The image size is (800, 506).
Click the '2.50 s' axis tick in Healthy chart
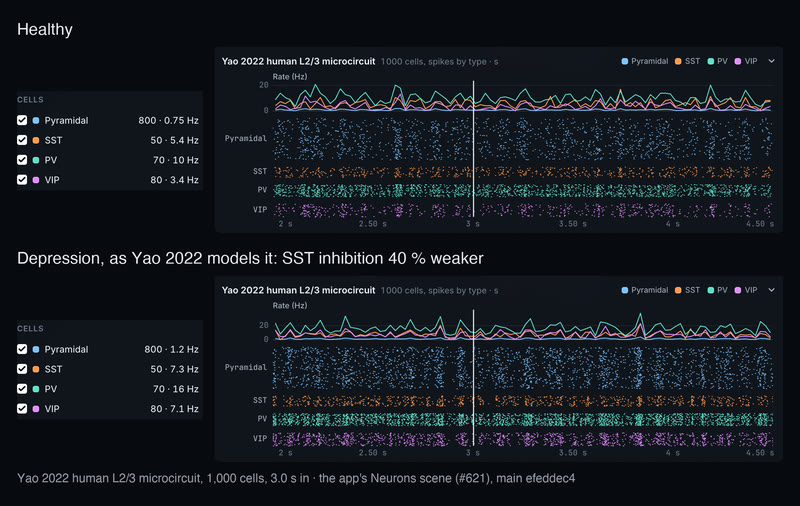point(372,224)
